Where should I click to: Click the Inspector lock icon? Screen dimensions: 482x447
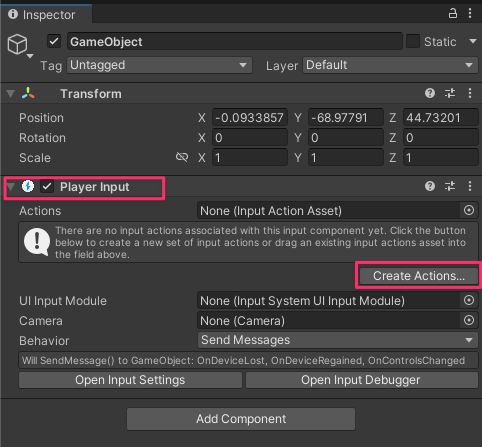(x=452, y=14)
